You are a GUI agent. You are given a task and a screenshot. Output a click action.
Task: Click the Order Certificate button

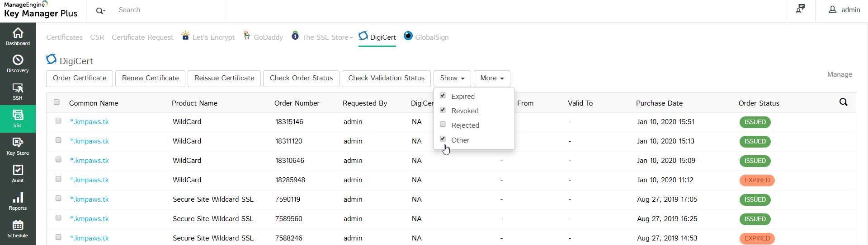point(80,78)
